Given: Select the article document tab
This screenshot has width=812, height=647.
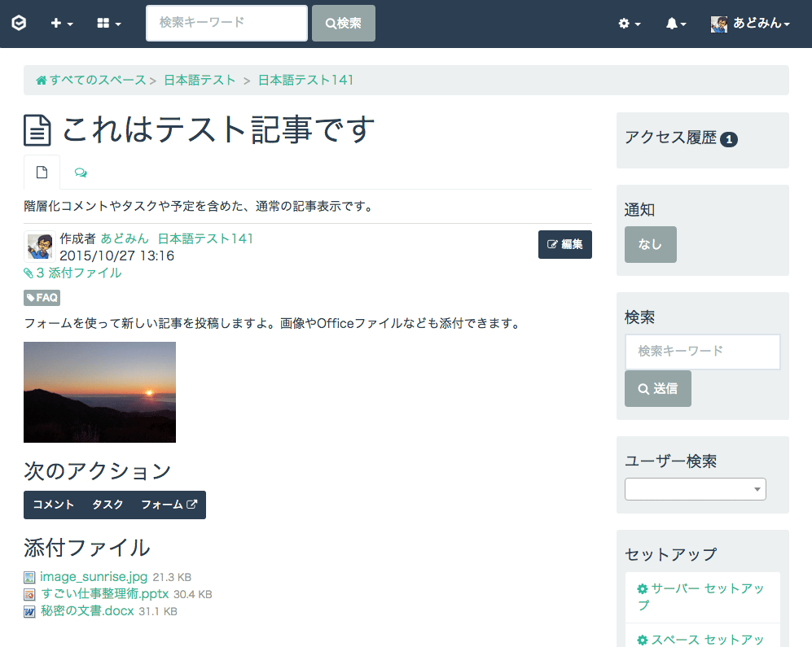Looking at the screenshot, I should [42, 173].
